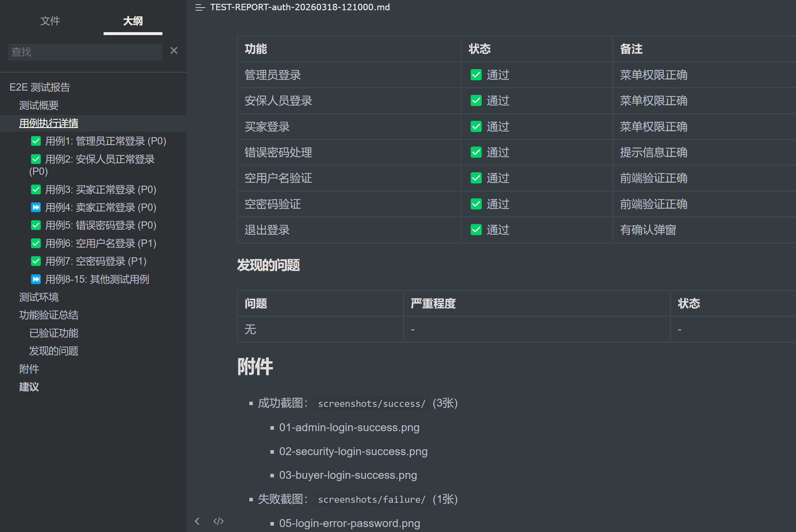
Task: Click the blue skip icon beside 用例4
Action: 36,207
